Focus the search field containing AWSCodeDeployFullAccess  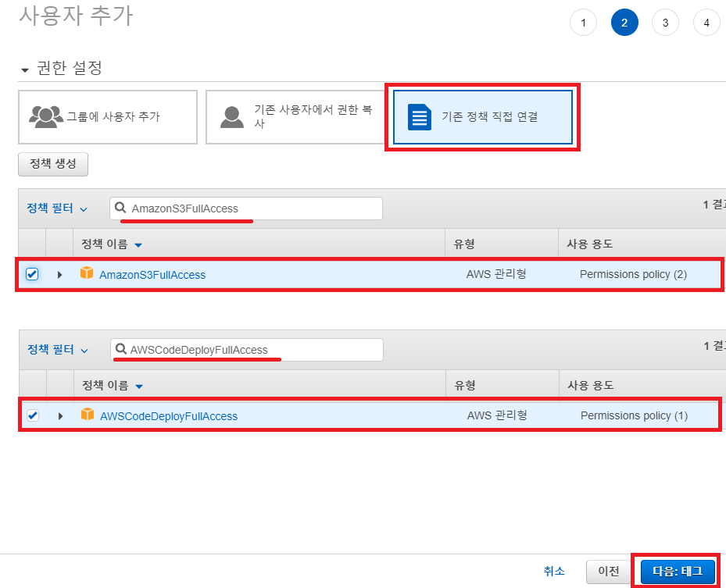point(247,349)
